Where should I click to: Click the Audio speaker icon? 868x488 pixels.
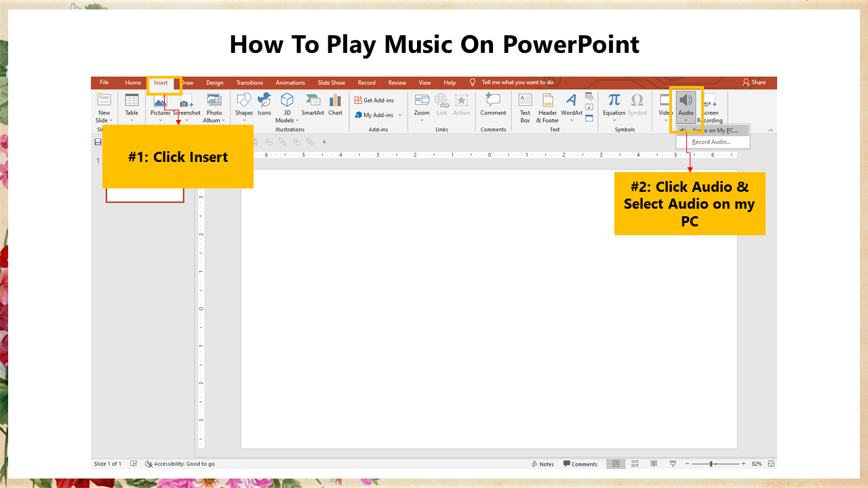tap(686, 100)
